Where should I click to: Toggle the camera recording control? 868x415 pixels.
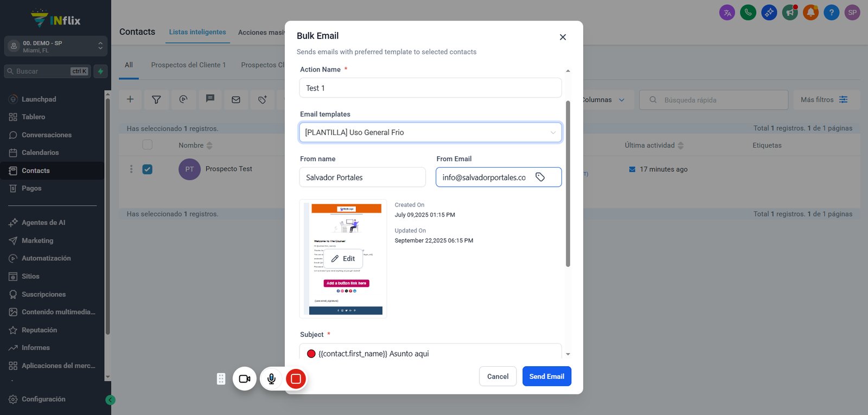[245, 379]
